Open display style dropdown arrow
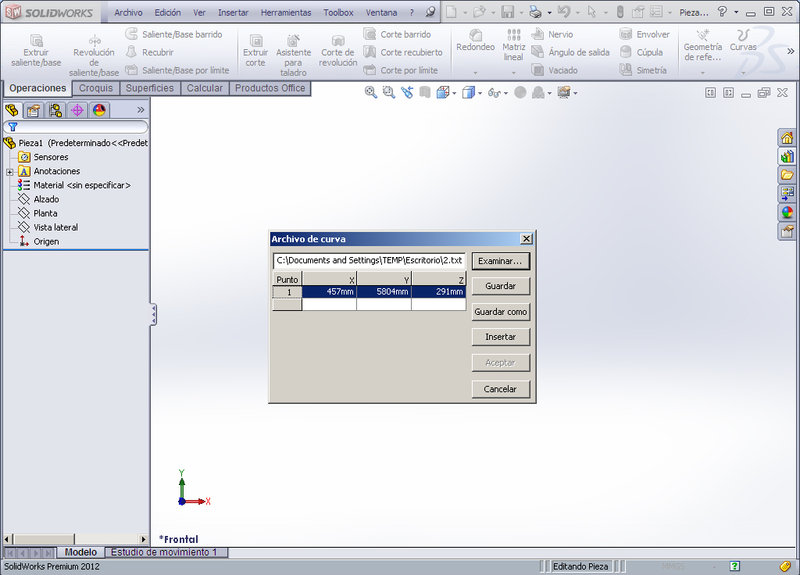The width and height of the screenshot is (800, 575). click(480, 93)
